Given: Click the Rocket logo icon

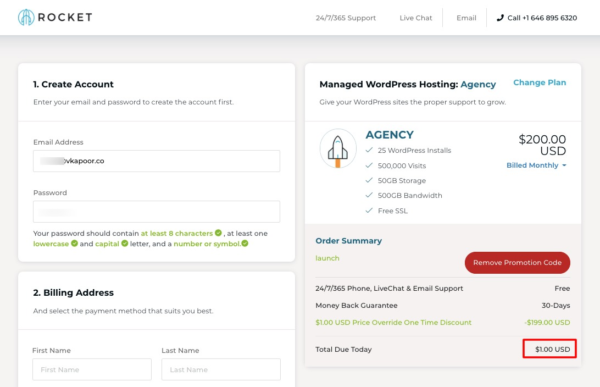Looking at the screenshot, I should pyautogui.click(x=26, y=17).
